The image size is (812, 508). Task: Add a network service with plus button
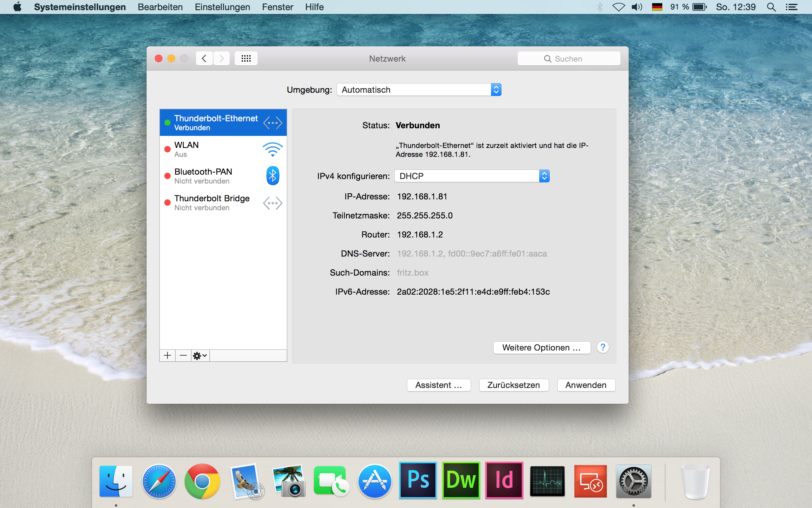pyautogui.click(x=167, y=356)
